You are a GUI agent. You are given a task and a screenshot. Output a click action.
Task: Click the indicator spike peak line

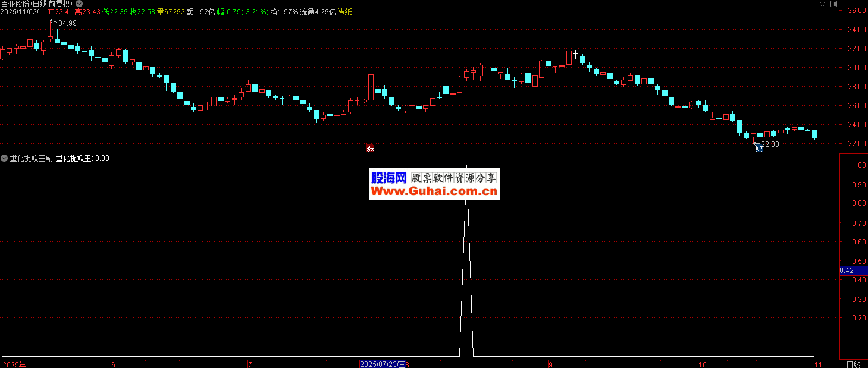click(x=466, y=172)
